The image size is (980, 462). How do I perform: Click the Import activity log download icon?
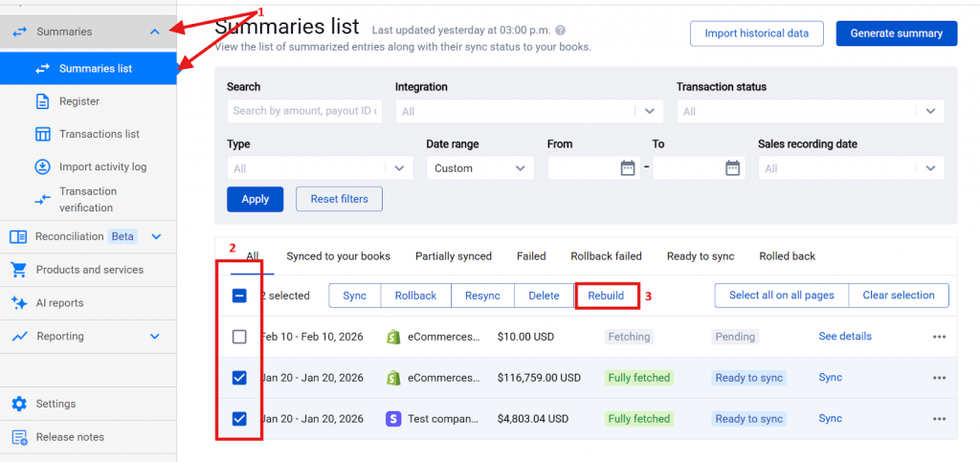42,166
